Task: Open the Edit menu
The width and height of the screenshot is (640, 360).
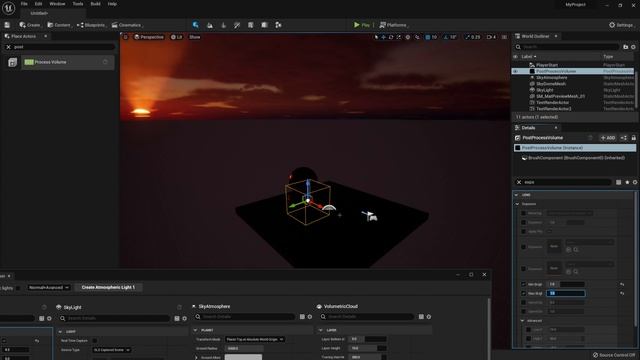Action: [x=38, y=4]
